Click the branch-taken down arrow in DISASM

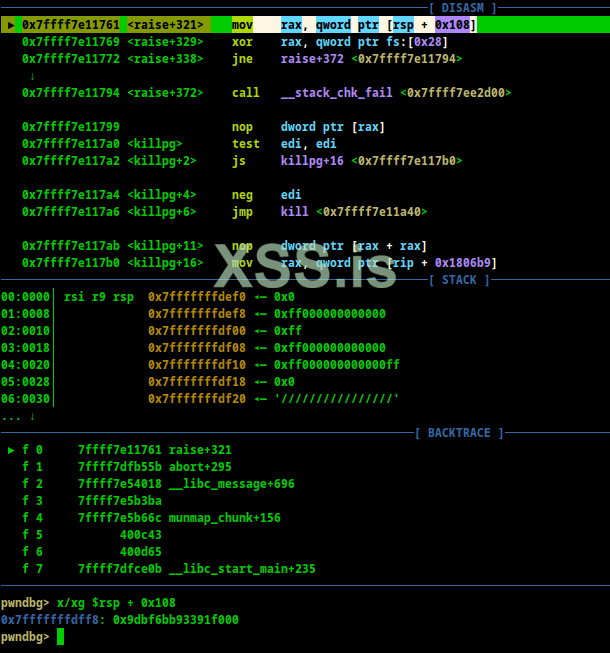point(32,76)
